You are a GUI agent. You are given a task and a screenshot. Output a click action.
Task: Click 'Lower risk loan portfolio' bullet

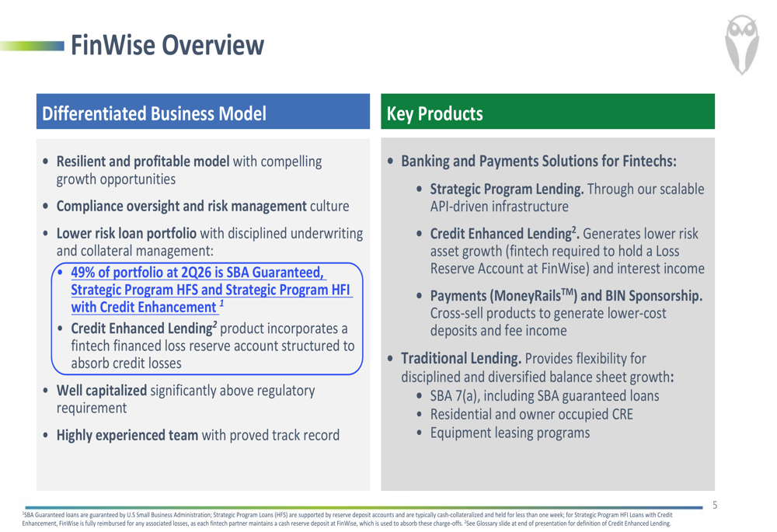pyautogui.click(x=210, y=242)
